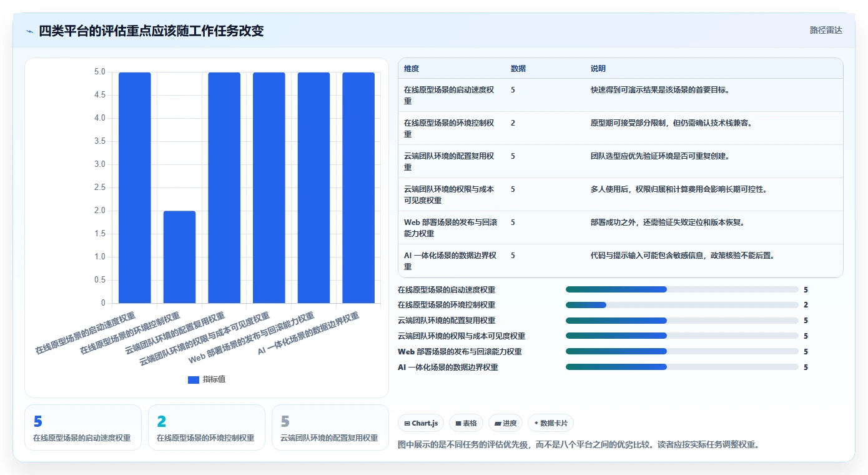868x475 pixels.
Task: Click the chart bar for 云端团队环境的配置复用权重
Action: pyautogui.click(x=224, y=187)
